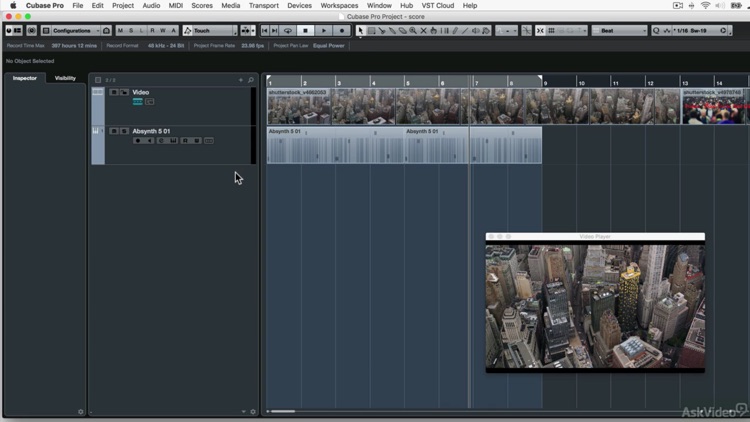The height and width of the screenshot is (422, 750).
Task: Select the Glue tool
Action: pos(392,31)
